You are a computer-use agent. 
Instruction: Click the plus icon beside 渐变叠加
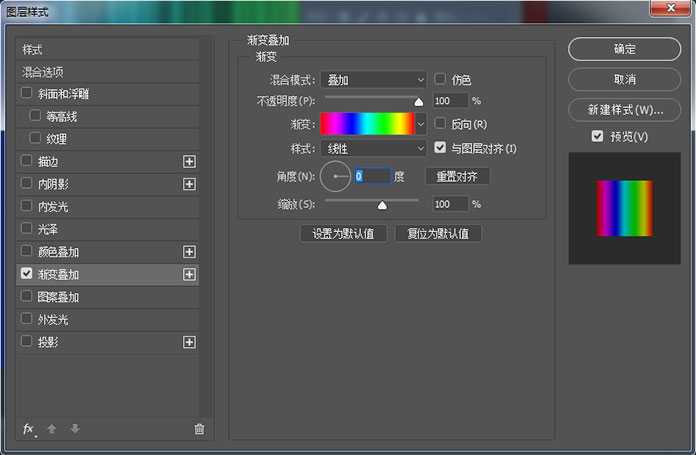coord(189,274)
